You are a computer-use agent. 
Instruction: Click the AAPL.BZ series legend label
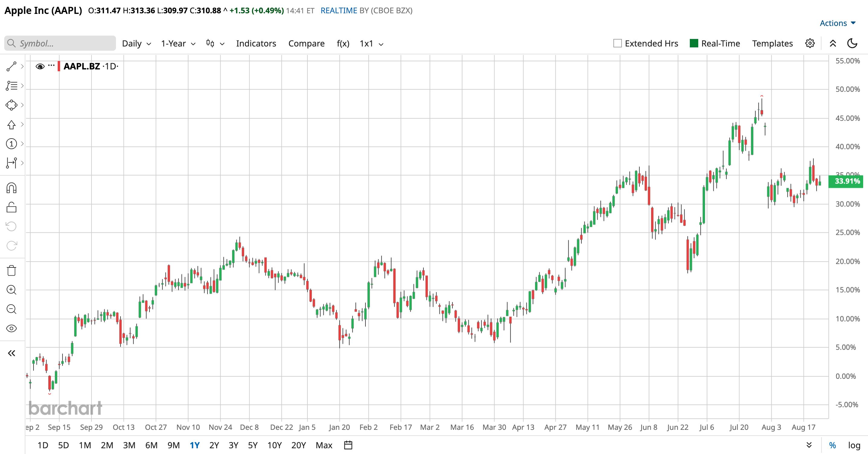point(82,66)
